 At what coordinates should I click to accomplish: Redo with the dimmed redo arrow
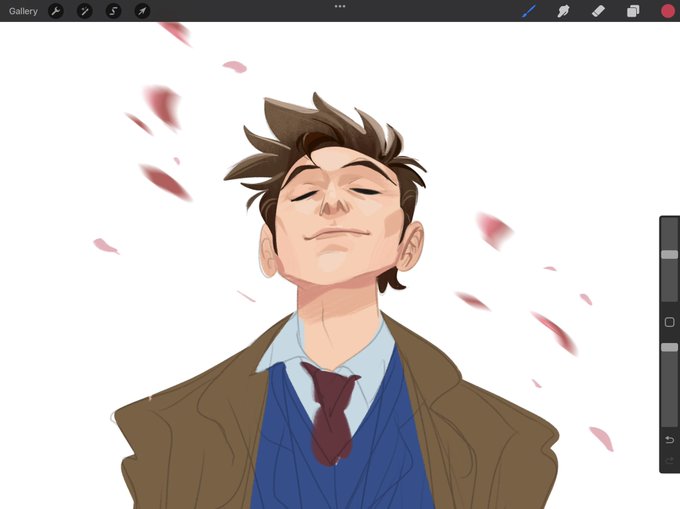point(670,460)
